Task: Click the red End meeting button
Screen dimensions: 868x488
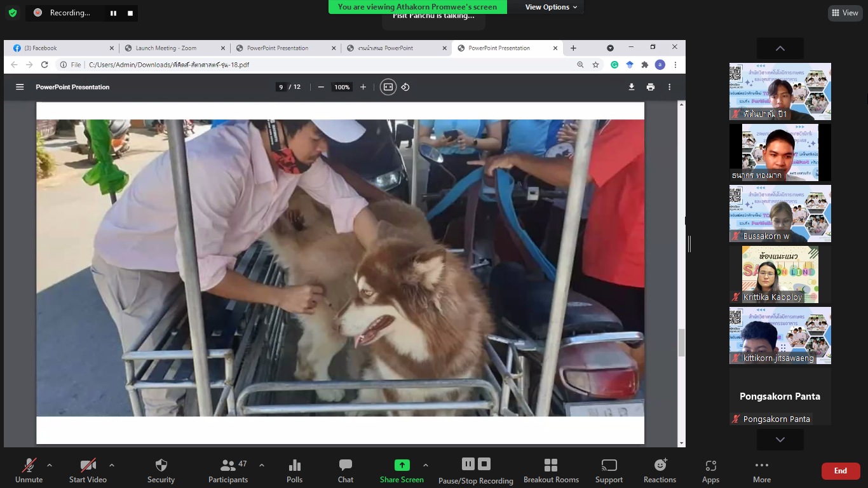Action: pyautogui.click(x=840, y=471)
